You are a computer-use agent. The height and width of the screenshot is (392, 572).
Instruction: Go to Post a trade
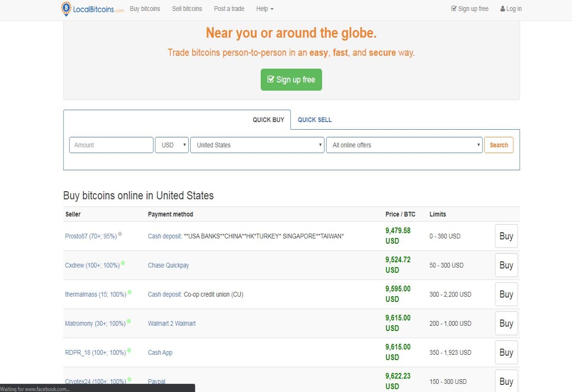(229, 9)
